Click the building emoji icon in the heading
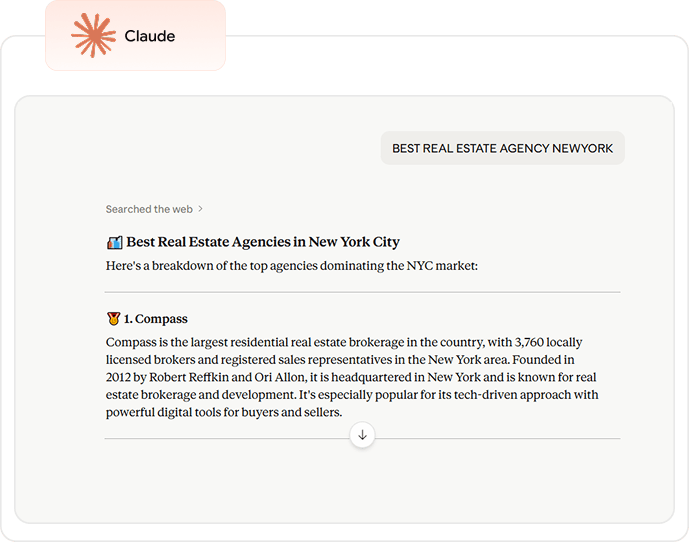This screenshot has height=542, width=689. pos(114,242)
